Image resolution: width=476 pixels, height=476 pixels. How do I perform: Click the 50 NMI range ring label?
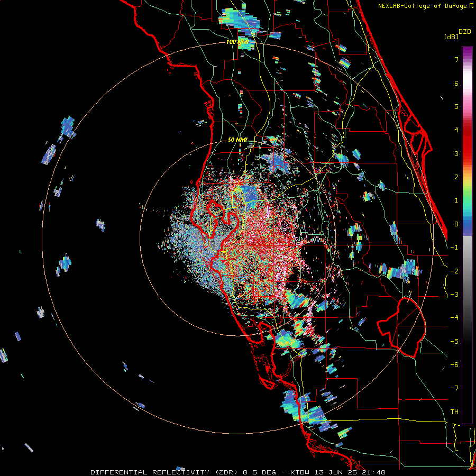[x=237, y=140]
